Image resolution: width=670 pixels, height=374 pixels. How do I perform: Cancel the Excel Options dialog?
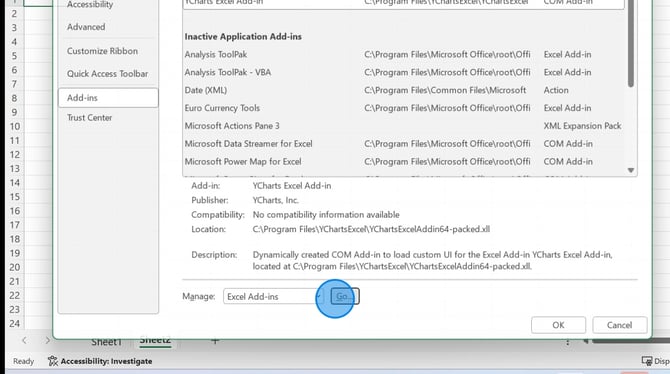point(619,325)
